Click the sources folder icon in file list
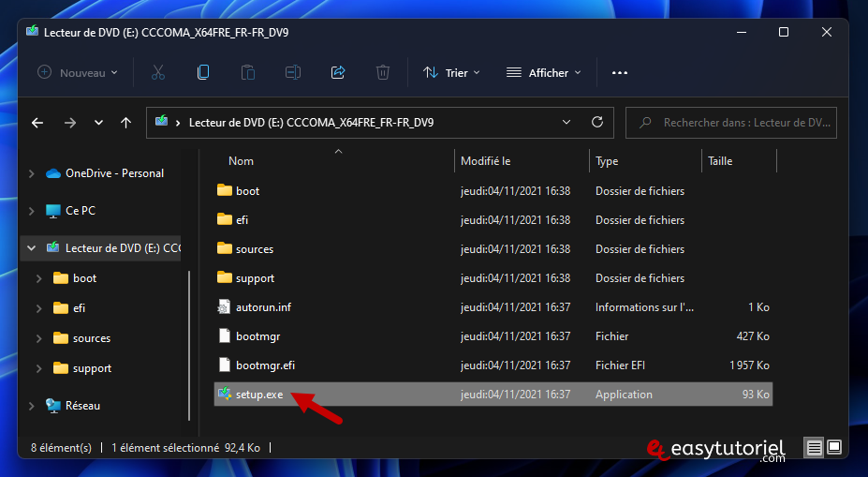The width and height of the screenshot is (868, 477). (224, 248)
